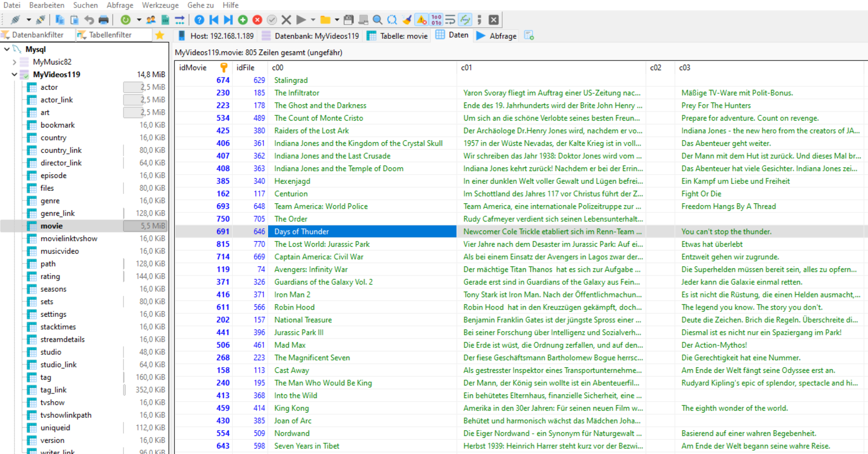Jump to last row with blue arrow

(228, 20)
